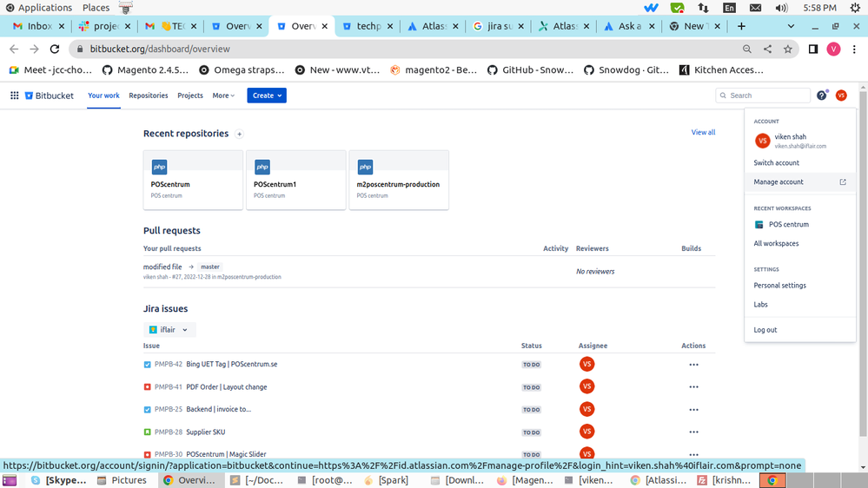Bookmark the page with the star icon

(788, 49)
